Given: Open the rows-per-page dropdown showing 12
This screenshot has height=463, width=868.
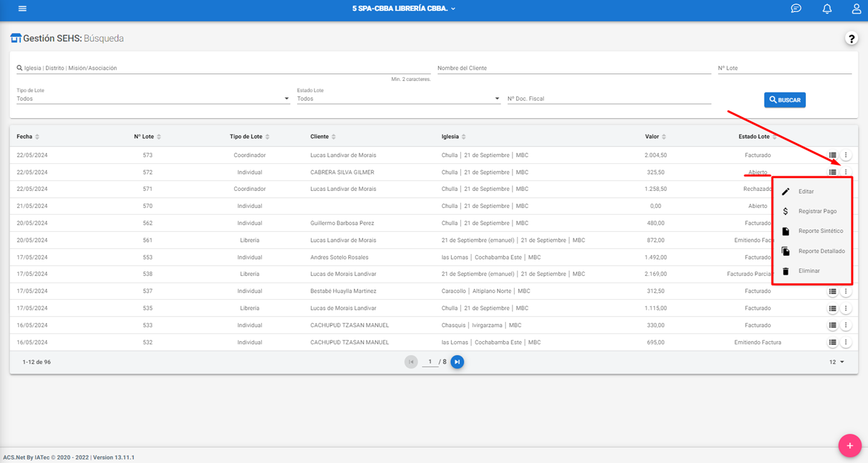Looking at the screenshot, I should (x=837, y=362).
